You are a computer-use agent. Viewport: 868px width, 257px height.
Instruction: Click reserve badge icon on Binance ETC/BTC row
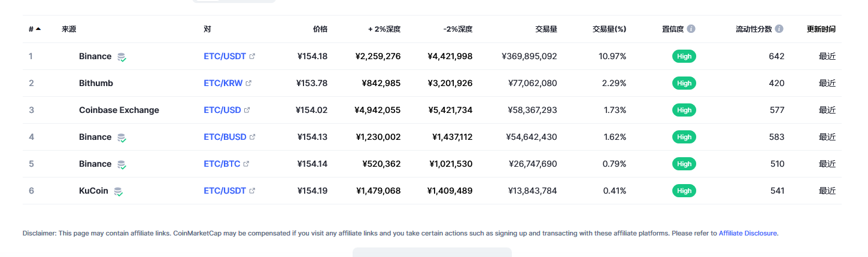click(122, 164)
